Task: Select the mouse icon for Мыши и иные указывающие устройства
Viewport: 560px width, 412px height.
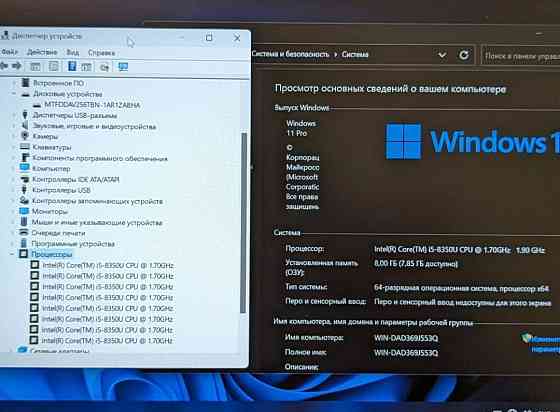Action: [24, 222]
